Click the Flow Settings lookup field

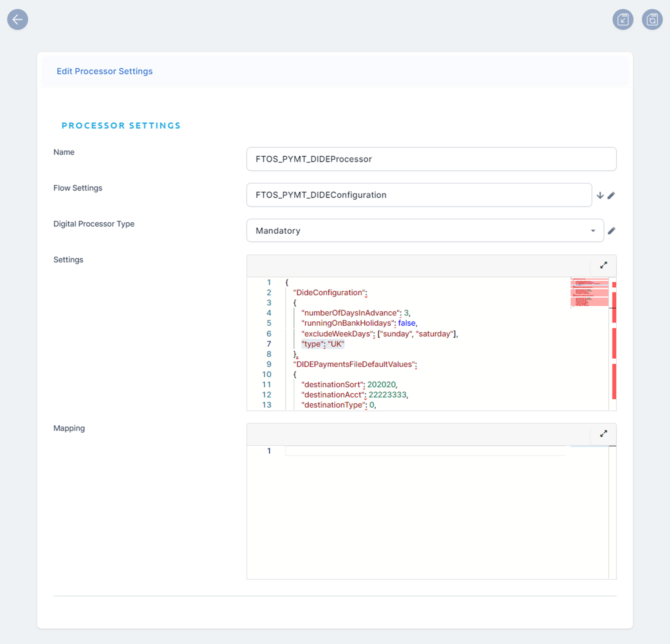click(418, 195)
